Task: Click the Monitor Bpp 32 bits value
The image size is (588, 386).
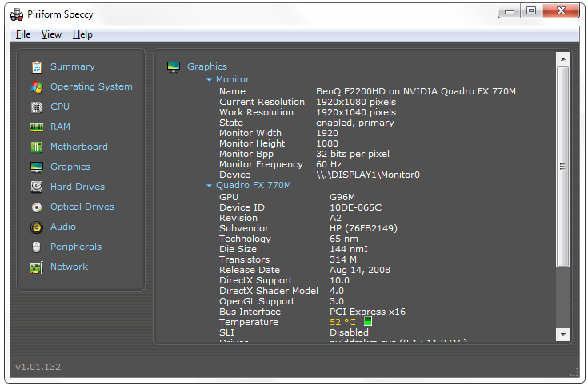Action: (x=353, y=154)
